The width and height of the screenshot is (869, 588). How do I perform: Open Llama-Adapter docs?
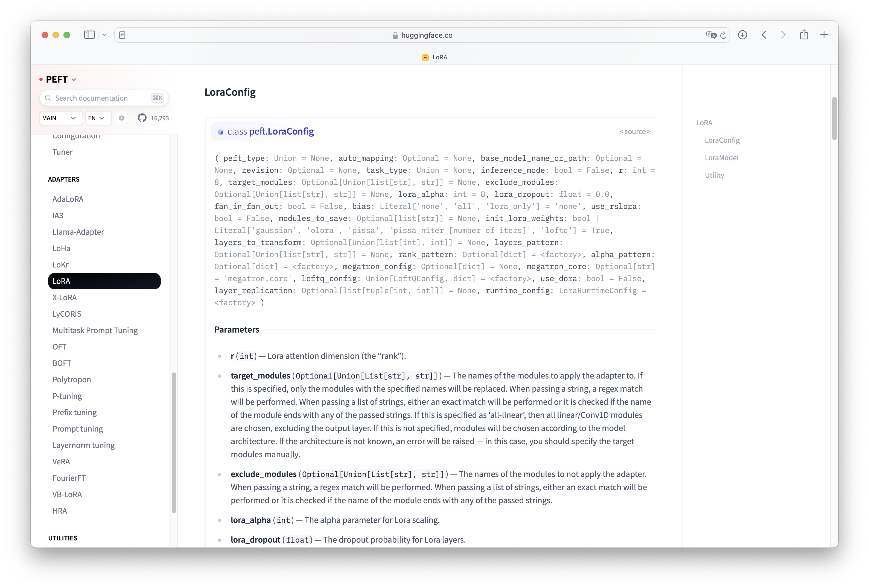pos(78,232)
